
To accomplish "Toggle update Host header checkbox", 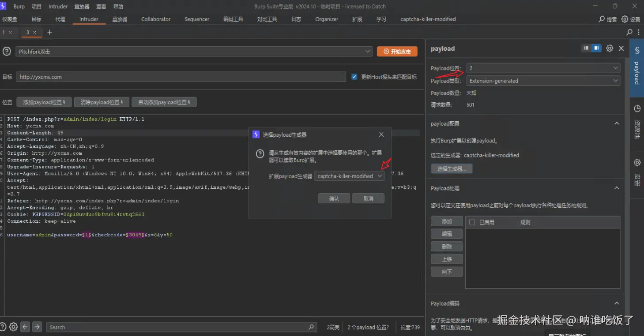I will [x=354, y=77].
